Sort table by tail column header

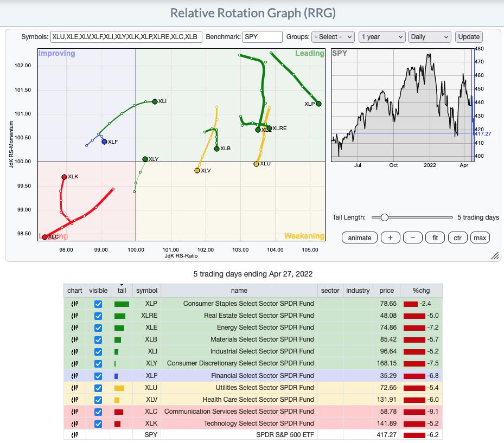pyautogui.click(x=122, y=291)
